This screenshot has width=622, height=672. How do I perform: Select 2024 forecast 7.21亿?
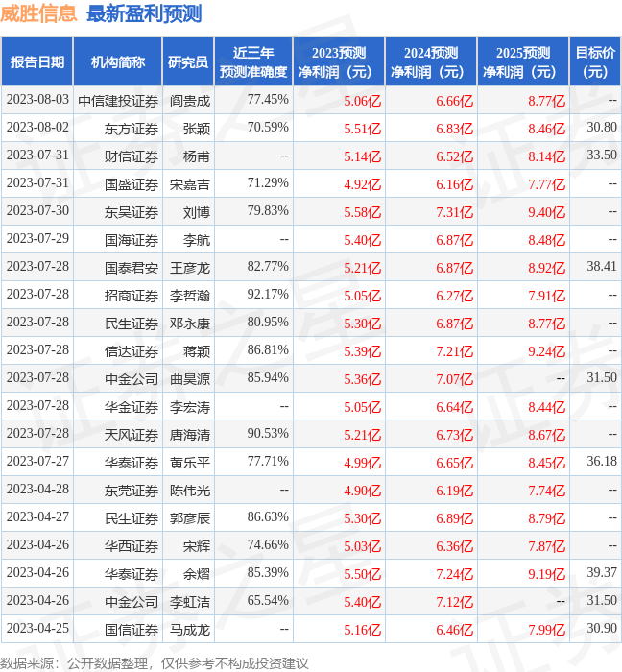455,352
